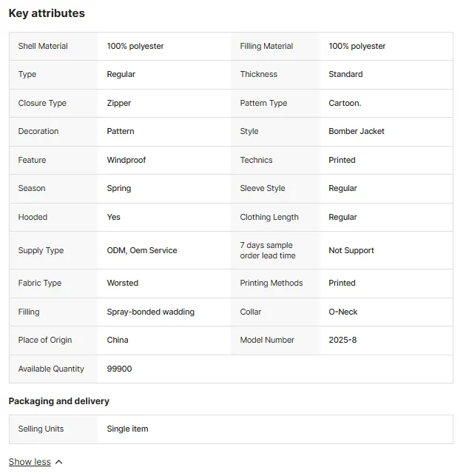
Task: Click the Show less link
Action: pos(30,462)
